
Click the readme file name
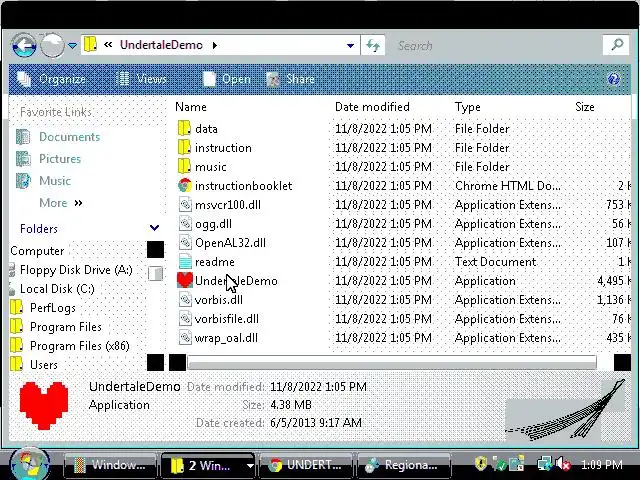pos(215,262)
